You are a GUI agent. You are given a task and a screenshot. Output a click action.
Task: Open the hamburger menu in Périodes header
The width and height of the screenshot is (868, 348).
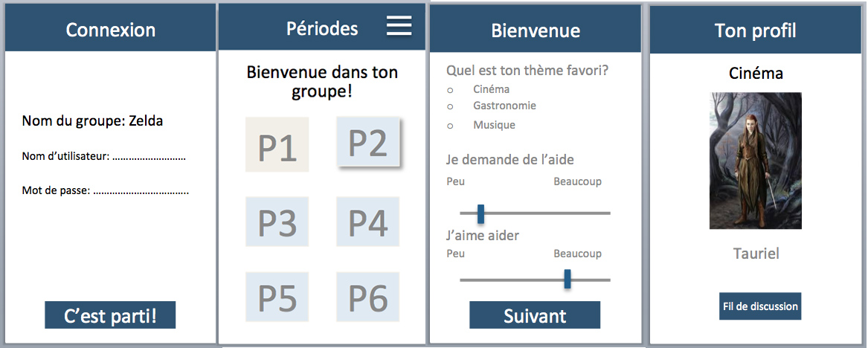pyautogui.click(x=399, y=25)
